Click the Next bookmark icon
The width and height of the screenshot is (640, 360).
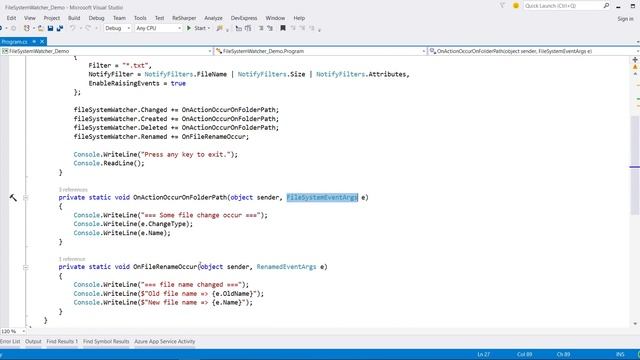pyautogui.click(x=302, y=28)
